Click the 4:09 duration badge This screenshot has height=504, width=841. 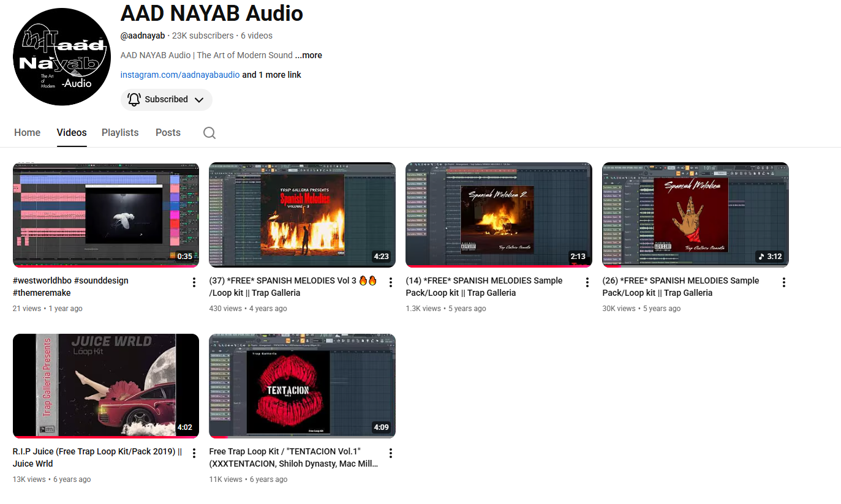click(x=381, y=427)
